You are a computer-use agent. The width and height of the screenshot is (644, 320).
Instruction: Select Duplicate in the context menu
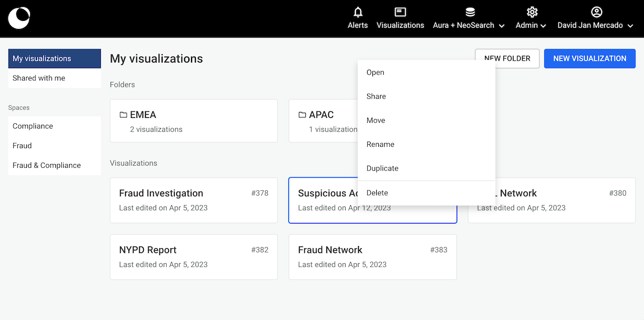click(382, 168)
